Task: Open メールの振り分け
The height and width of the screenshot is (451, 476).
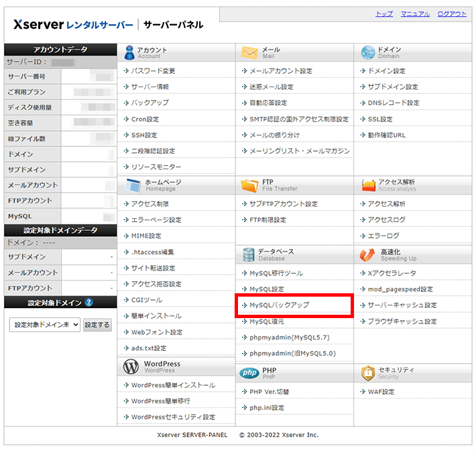Action: [x=274, y=135]
